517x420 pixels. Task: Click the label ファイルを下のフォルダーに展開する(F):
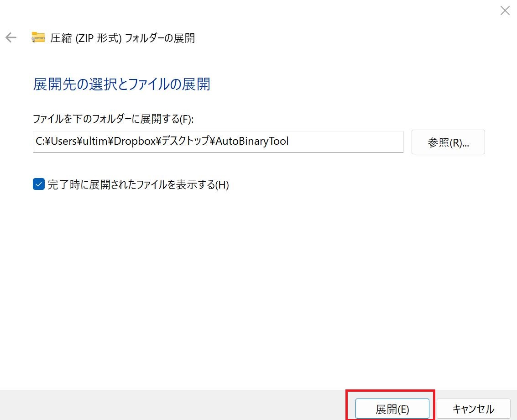click(113, 119)
